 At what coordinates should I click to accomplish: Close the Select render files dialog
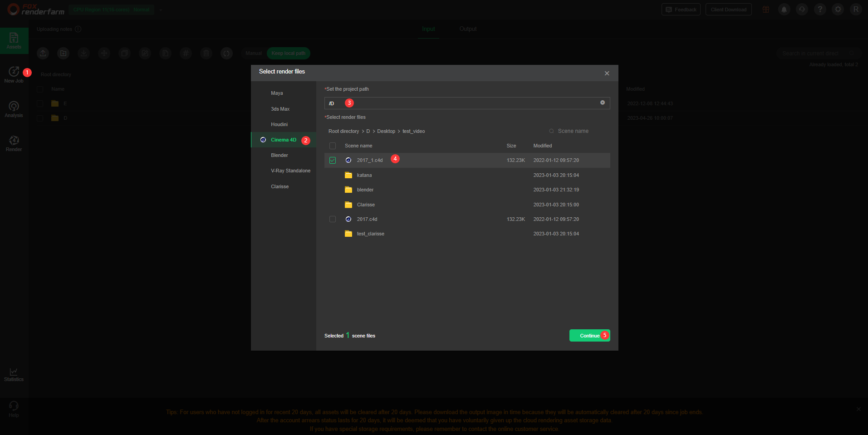(x=607, y=73)
